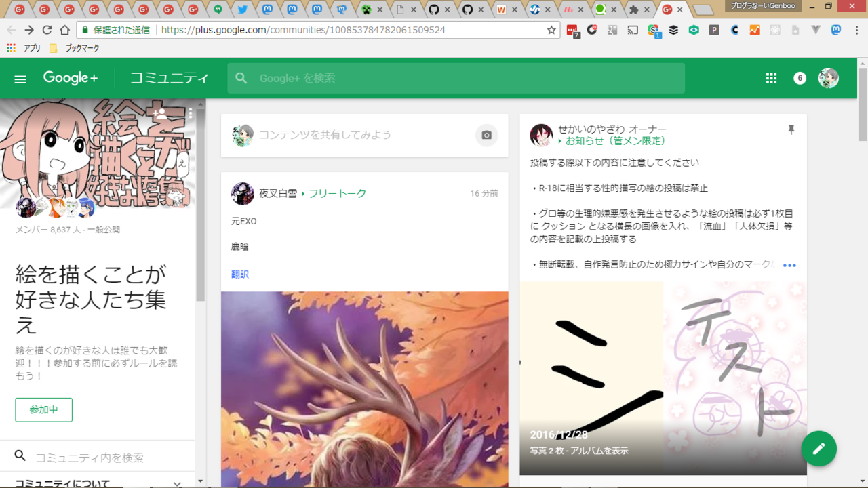Click the コミュニティ内を検索 search field

point(102,457)
